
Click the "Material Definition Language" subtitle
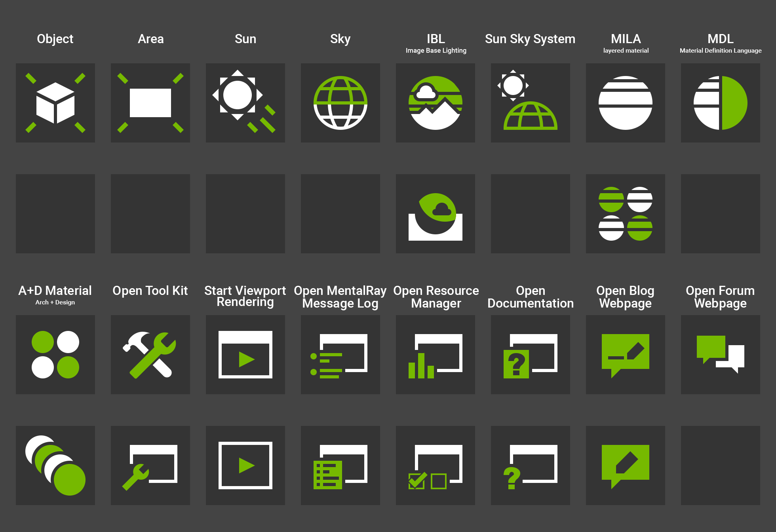(721, 51)
